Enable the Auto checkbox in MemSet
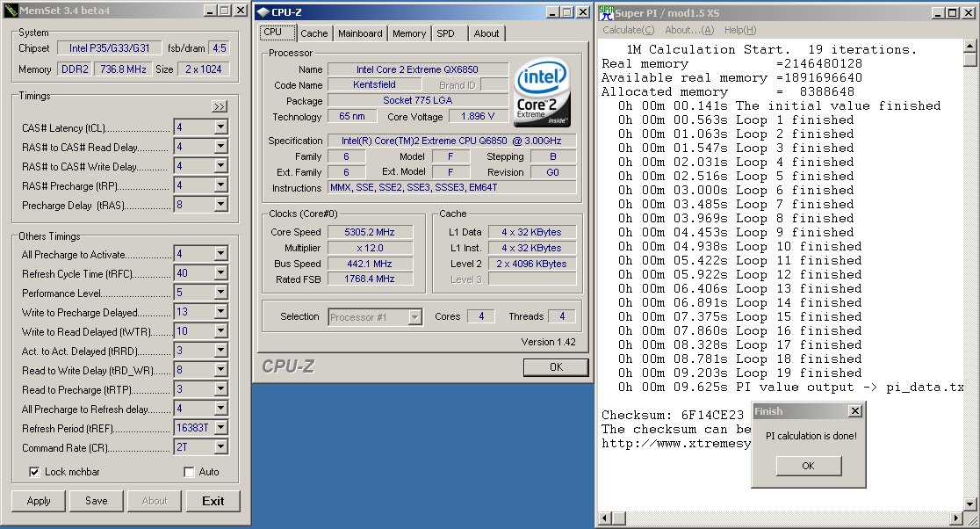The width and height of the screenshot is (980, 529). click(189, 472)
